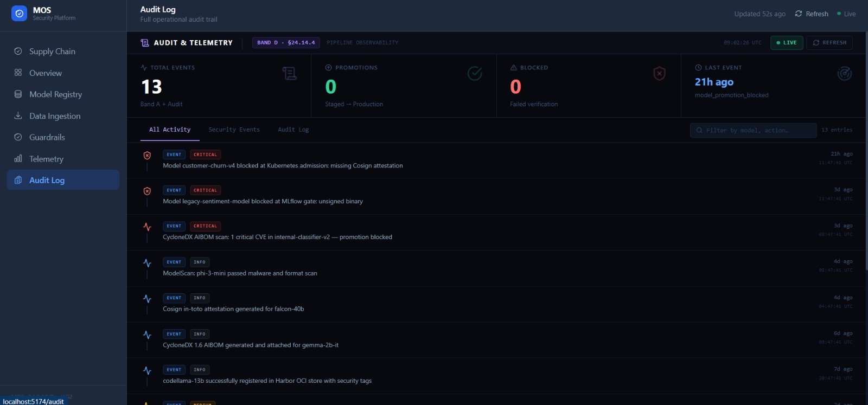Click the MOS shield logo icon
Viewport: 868px width, 405px height.
pos(19,14)
